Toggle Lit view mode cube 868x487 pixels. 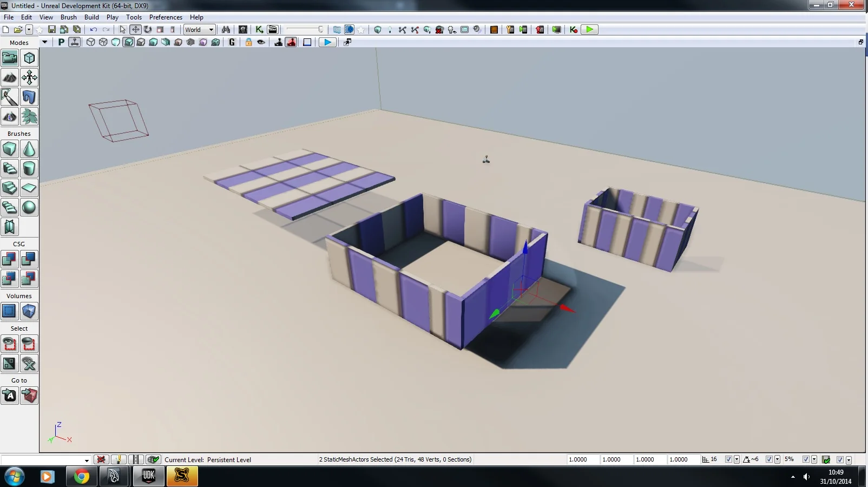coord(128,42)
